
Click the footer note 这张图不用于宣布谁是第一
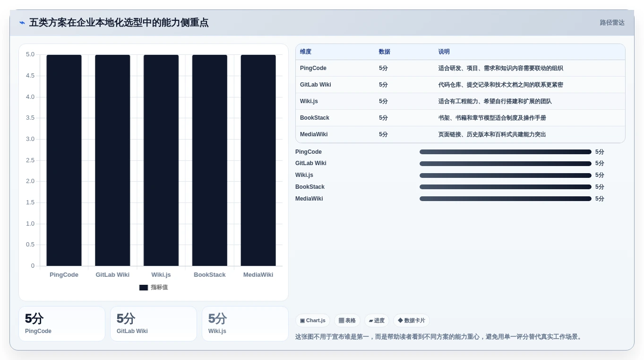coord(439,337)
